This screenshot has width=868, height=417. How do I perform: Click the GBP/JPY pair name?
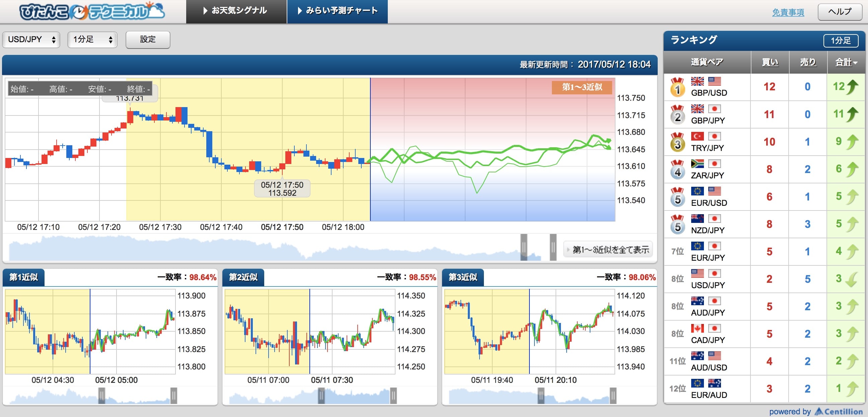708,120
